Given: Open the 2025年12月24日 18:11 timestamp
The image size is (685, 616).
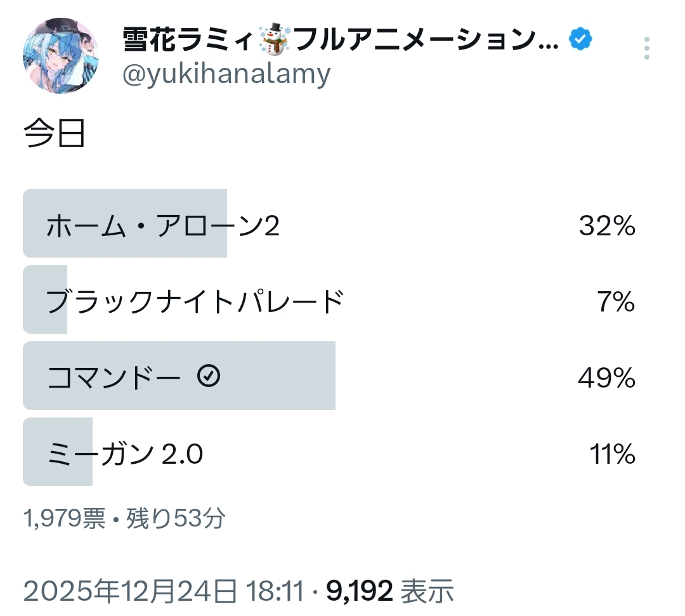Looking at the screenshot, I should coord(163,591).
